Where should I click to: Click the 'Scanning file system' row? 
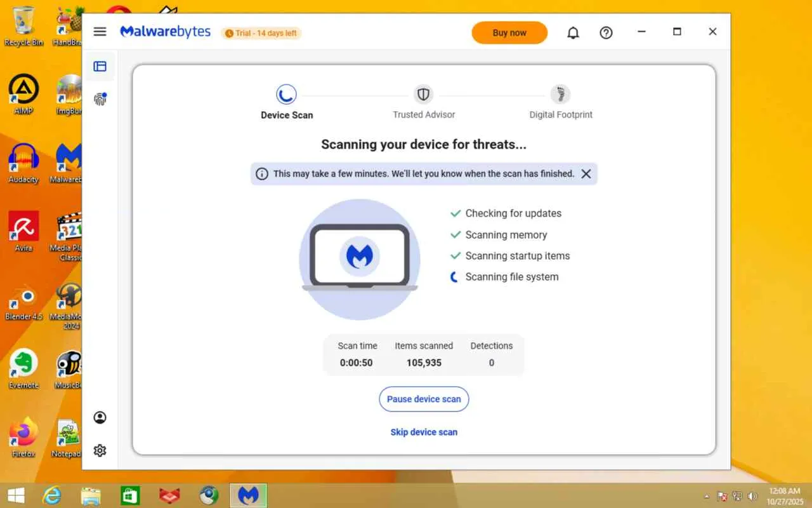(x=504, y=277)
